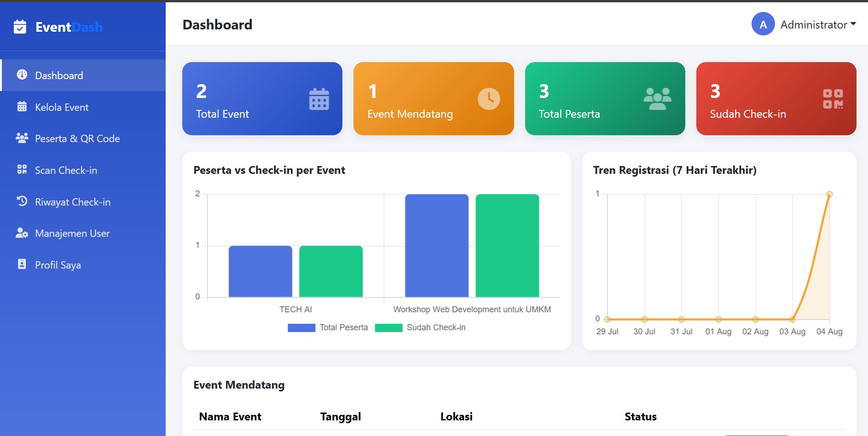Image resolution: width=868 pixels, height=436 pixels.
Task: Click the Event Mendatang orange card
Action: tap(434, 98)
